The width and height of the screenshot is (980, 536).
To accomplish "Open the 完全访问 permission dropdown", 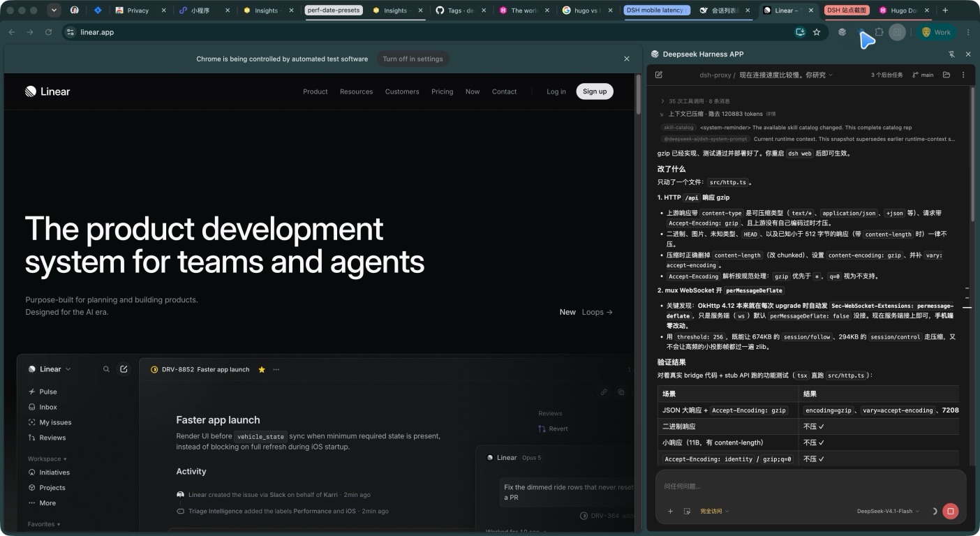I will [714, 511].
